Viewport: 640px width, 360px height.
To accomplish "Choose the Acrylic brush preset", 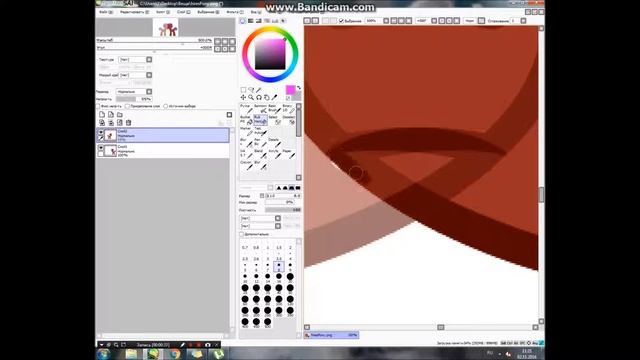I will coord(274,154).
